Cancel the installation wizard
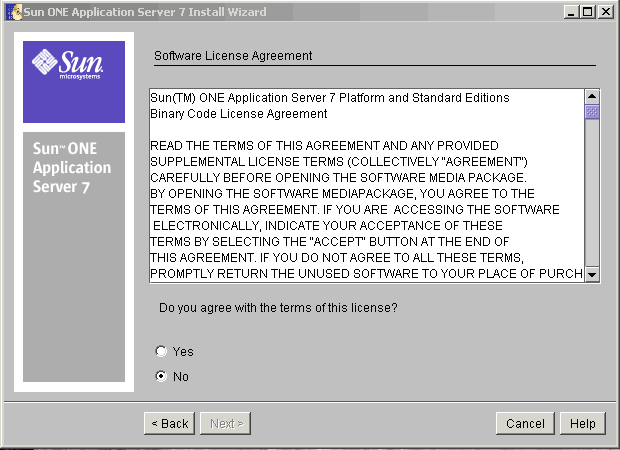Screen dimensions: 620x450 click(525, 424)
